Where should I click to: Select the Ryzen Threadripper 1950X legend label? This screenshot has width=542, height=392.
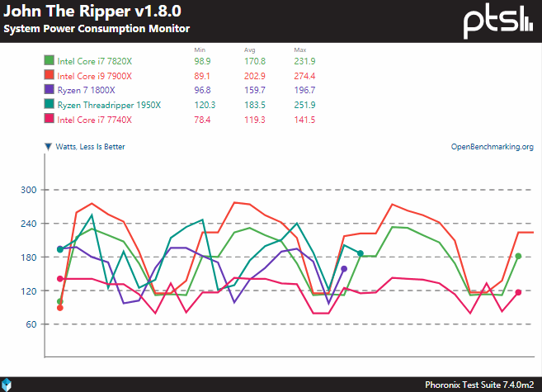click(109, 105)
